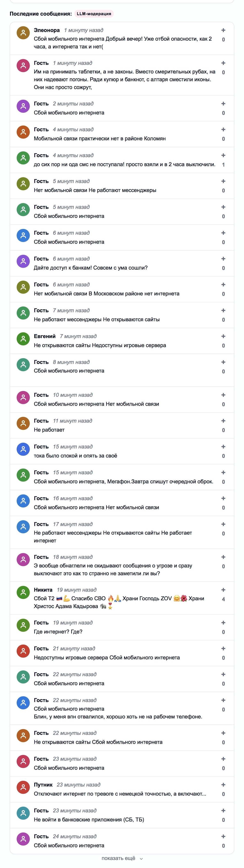244x868 pixels.
Task: Expand more messages with «показать ещё»
Action: click(119, 858)
